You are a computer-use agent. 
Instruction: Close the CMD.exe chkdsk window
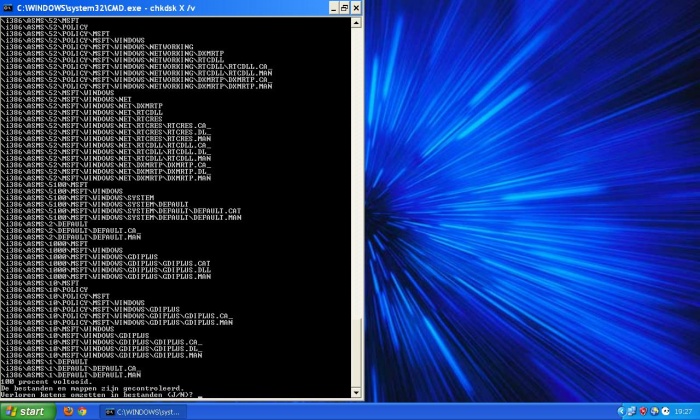tap(356, 8)
